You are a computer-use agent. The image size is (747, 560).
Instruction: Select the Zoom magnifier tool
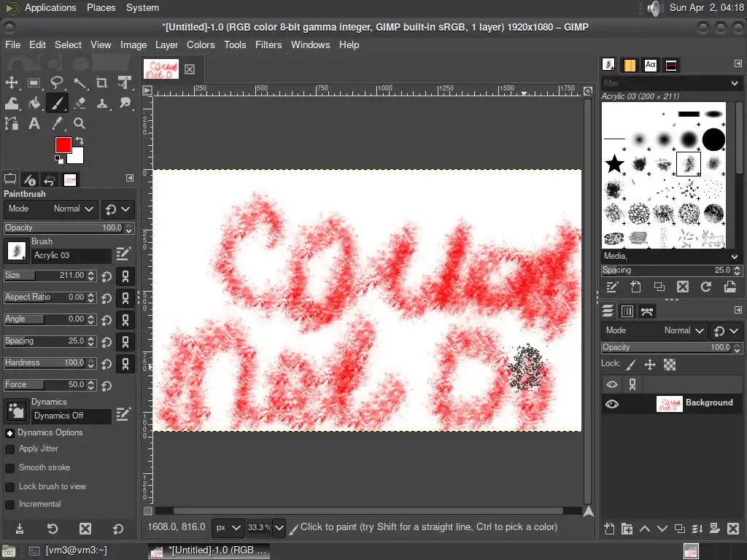(x=80, y=124)
